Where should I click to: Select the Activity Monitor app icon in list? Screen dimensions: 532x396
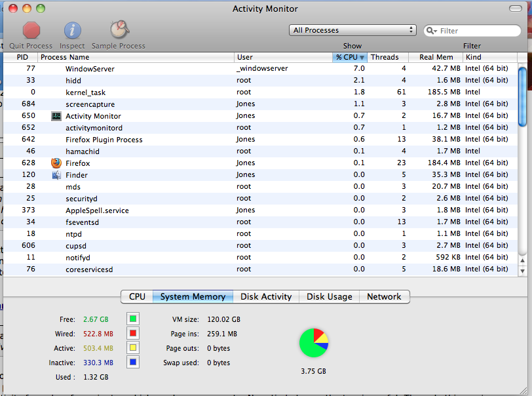[56, 116]
